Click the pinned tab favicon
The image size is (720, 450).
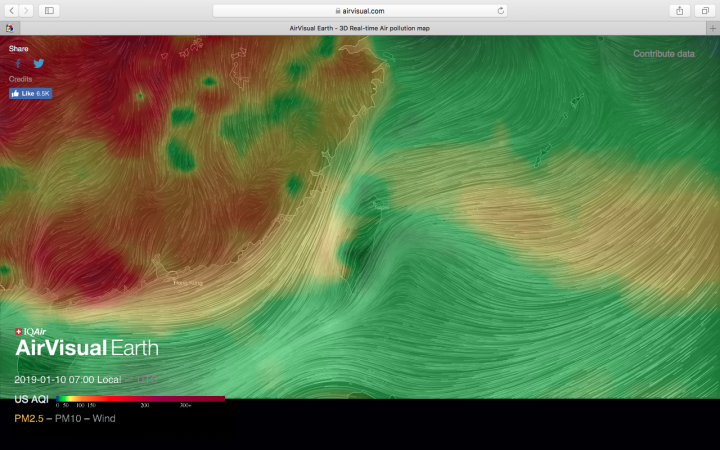(x=10, y=28)
